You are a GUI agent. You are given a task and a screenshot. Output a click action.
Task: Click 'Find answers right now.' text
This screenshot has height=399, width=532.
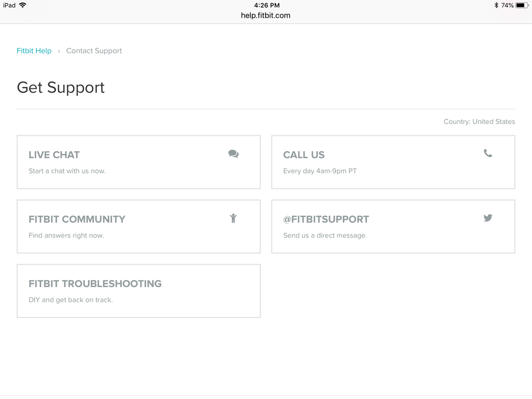(66, 235)
